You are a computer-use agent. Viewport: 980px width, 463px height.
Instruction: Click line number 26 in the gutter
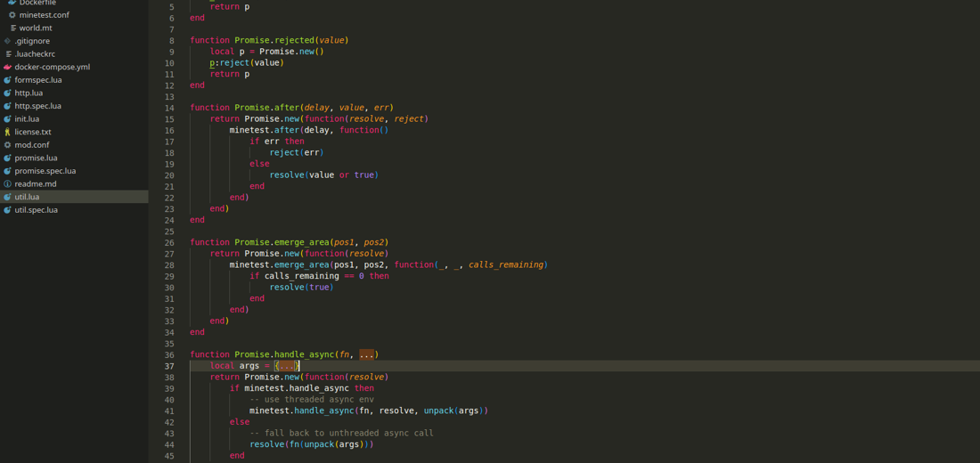[x=169, y=242]
